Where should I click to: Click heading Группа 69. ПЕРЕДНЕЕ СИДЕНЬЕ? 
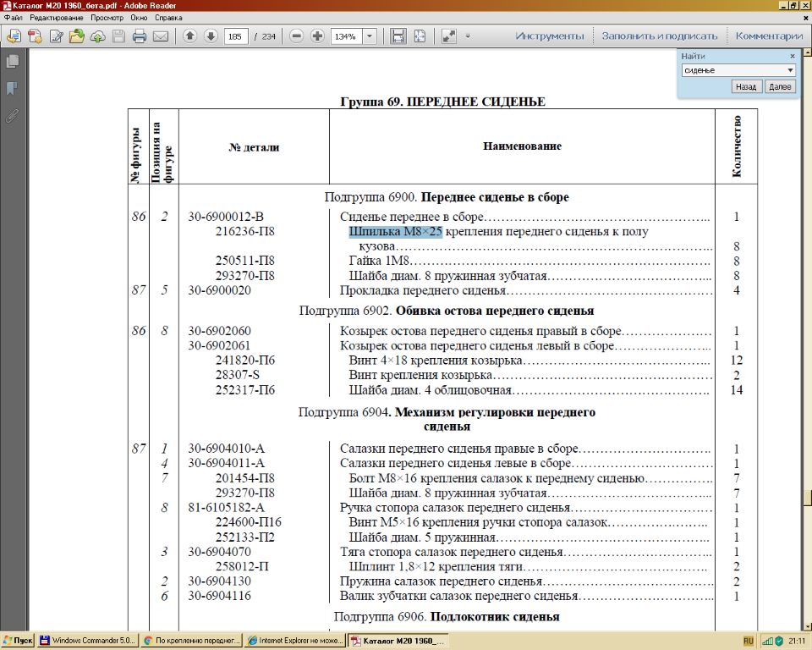point(442,102)
